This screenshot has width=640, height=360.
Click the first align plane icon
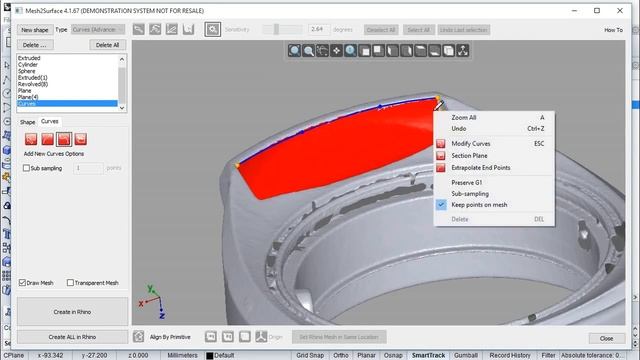point(211,337)
